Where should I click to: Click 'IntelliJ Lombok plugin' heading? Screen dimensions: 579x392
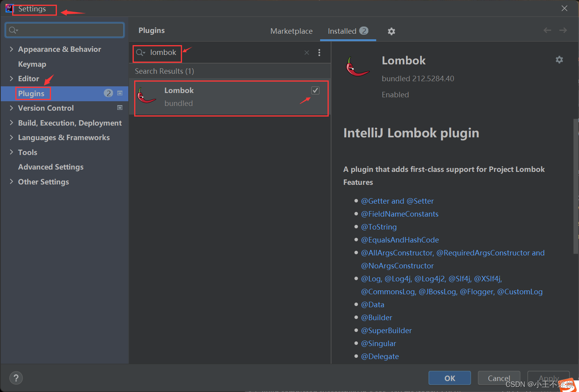coord(411,133)
